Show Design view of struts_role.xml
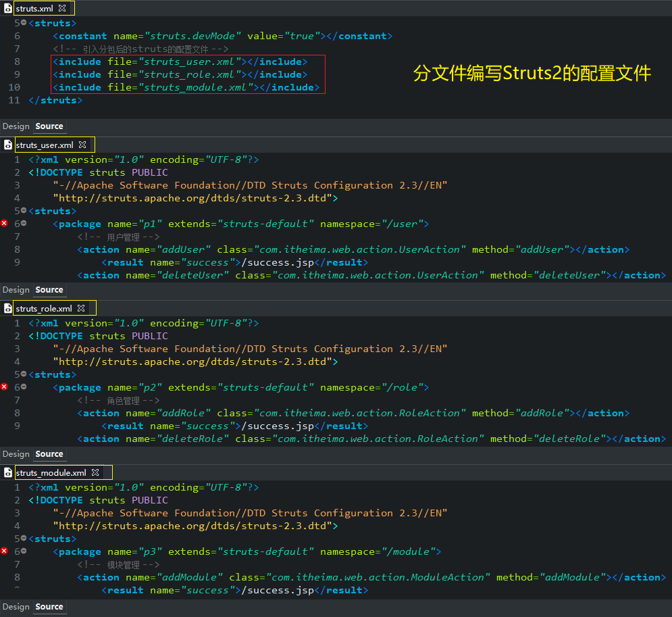This screenshot has width=672, height=617. click(x=16, y=454)
